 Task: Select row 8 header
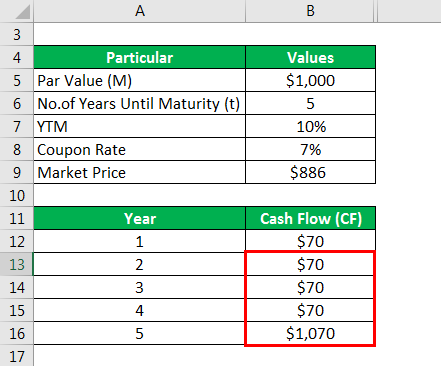click(17, 149)
